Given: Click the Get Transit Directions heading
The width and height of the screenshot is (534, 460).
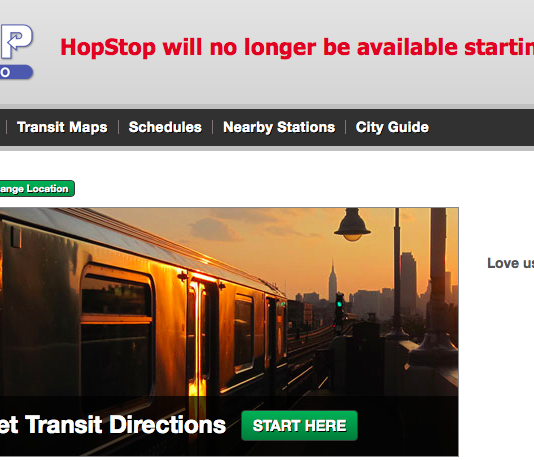Looking at the screenshot, I should pos(112,425).
